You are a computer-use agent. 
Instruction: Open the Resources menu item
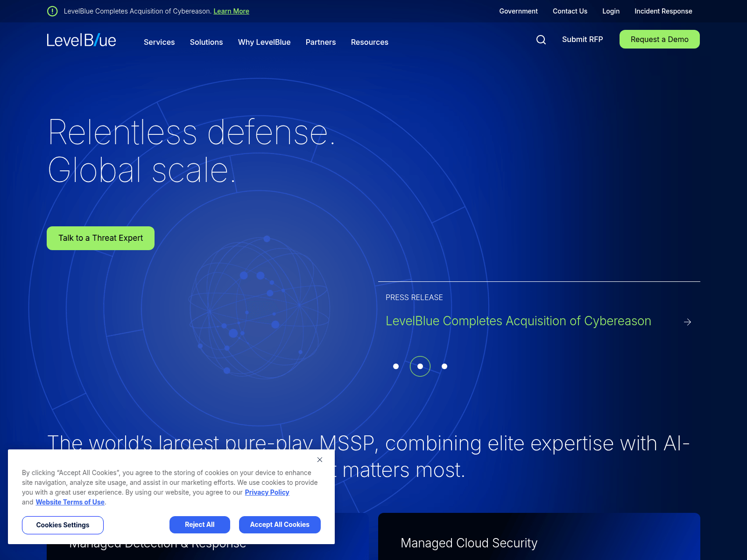coord(369,42)
